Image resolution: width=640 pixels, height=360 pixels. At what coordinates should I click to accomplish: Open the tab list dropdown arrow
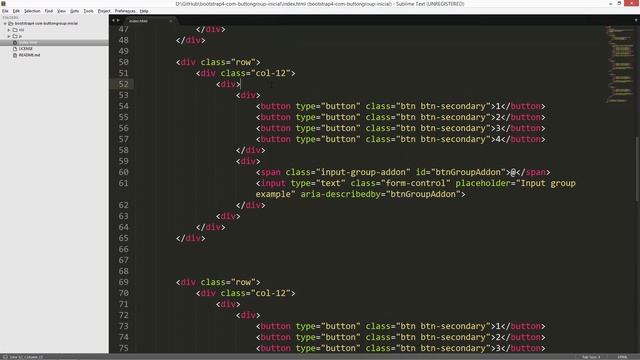click(636, 20)
